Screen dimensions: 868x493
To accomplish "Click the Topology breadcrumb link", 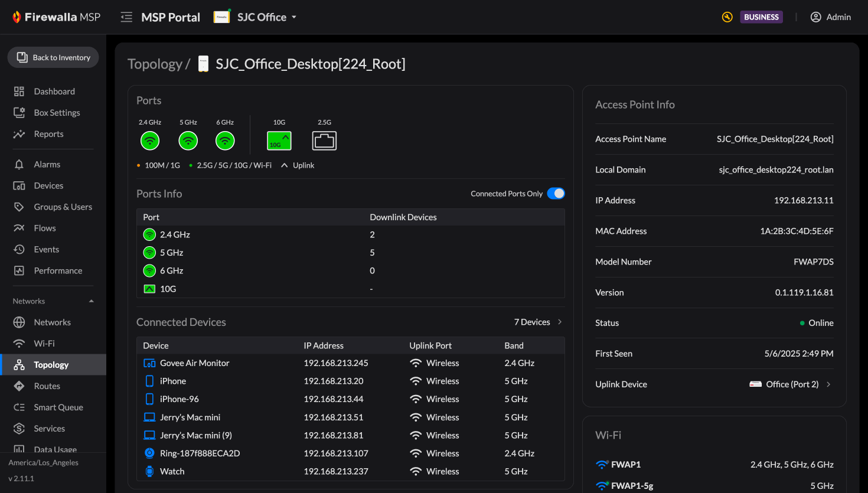I will [x=155, y=64].
